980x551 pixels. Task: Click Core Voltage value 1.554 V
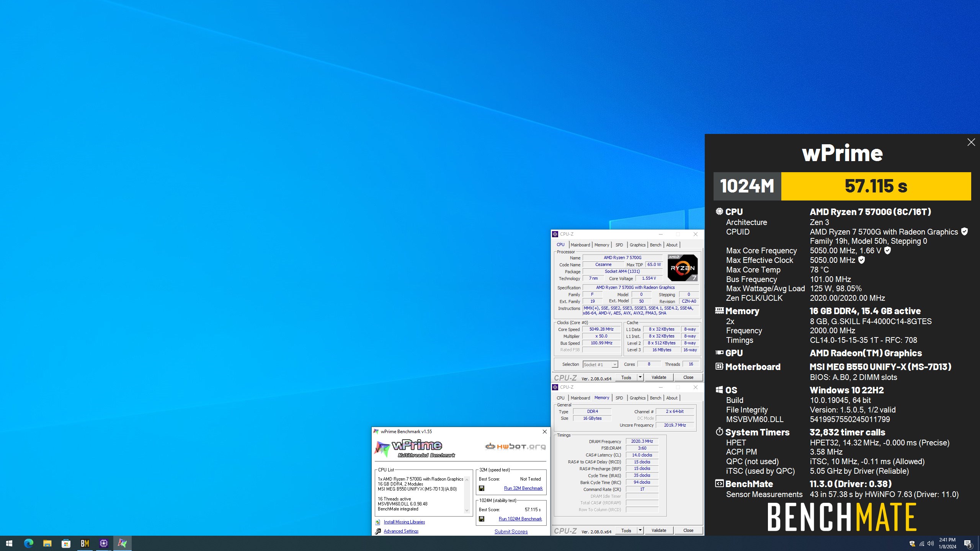[649, 278]
